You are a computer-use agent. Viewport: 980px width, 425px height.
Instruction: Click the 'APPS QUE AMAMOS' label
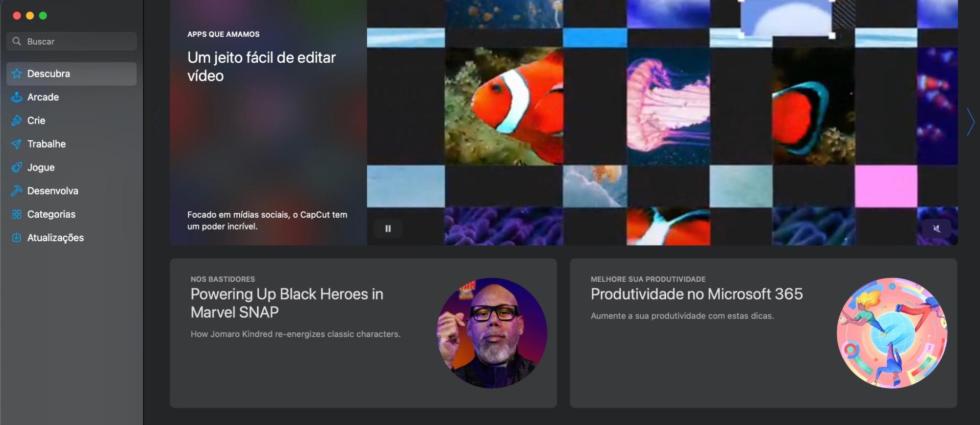[224, 34]
